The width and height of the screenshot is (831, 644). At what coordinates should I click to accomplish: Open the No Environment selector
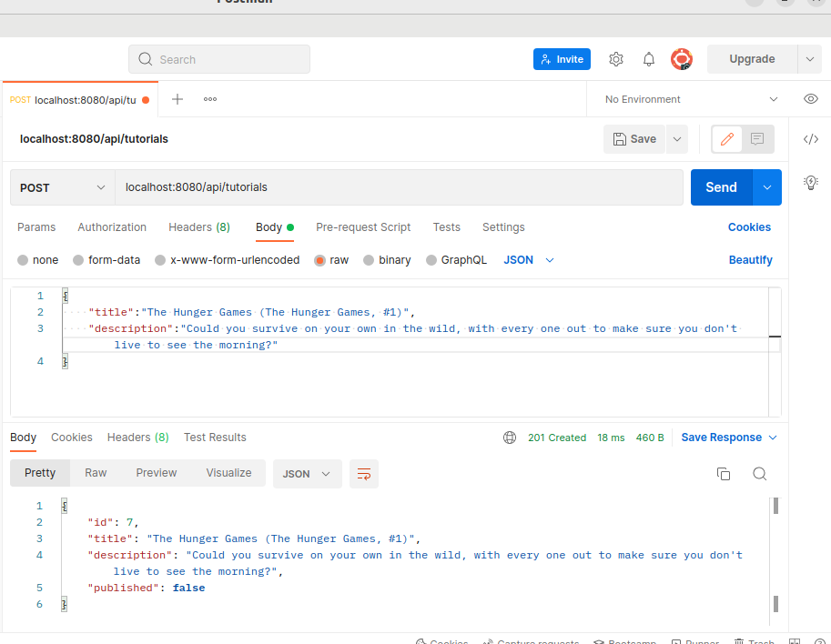[x=691, y=99]
